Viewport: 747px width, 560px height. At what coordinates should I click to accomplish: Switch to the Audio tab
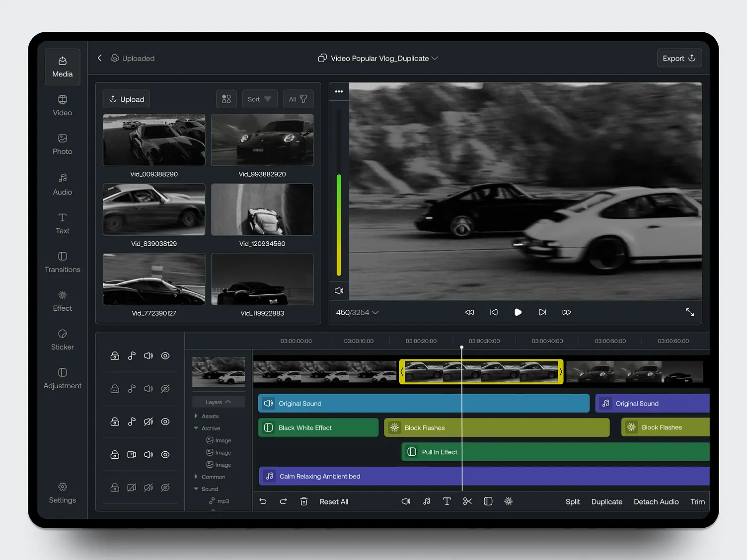(x=62, y=184)
